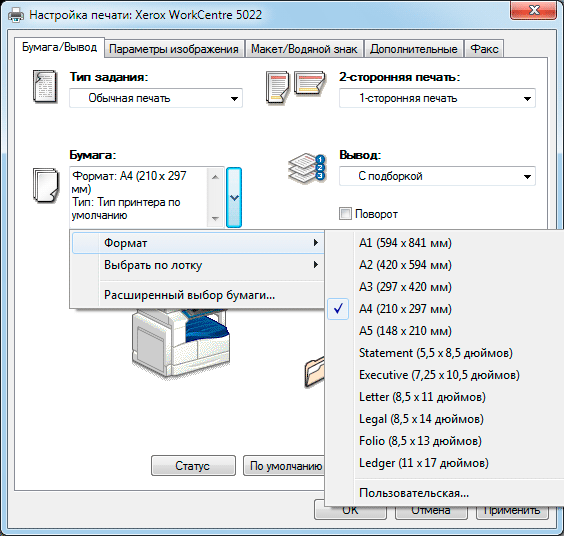Click the paper summary scroll down arrow

(215, 218)
